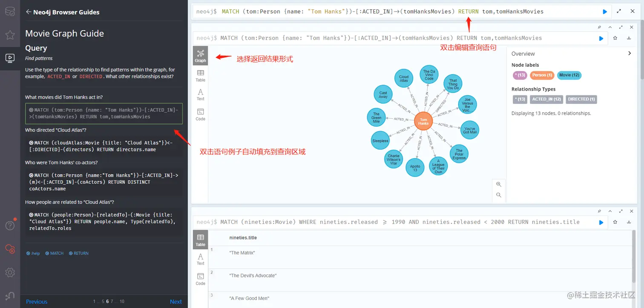Image resolution: width=644 pixels, height=308 pixels.
Task: Expand the top editor to fullscreen
Action: tap(619, 11)
